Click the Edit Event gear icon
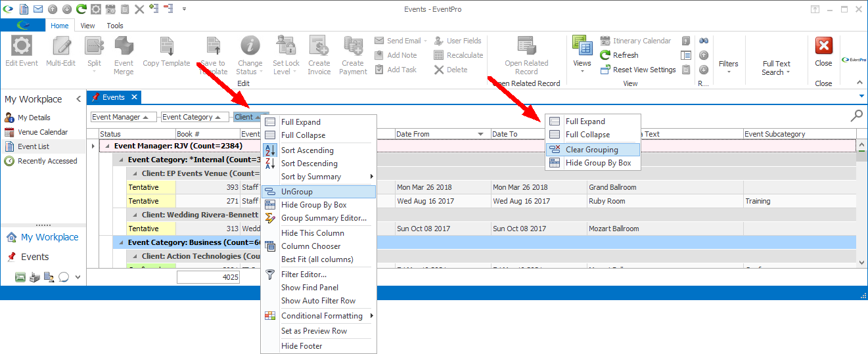The width and height of the screenshot is (868, 354). click(22, 47)
